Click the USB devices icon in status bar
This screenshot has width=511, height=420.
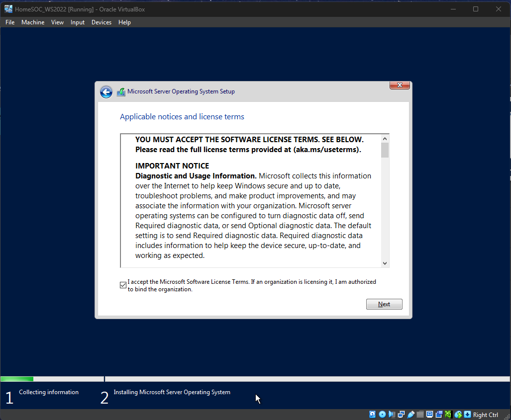coord(411,415)
